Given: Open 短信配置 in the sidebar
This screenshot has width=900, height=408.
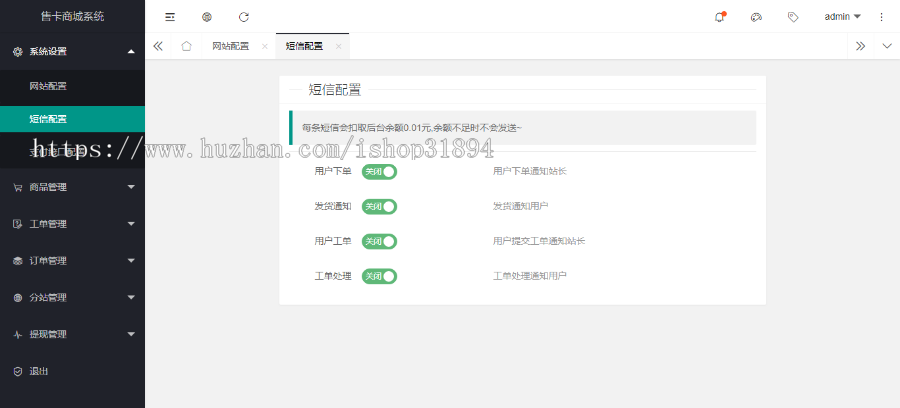Looking at the screenshot, I should (72, 119).
